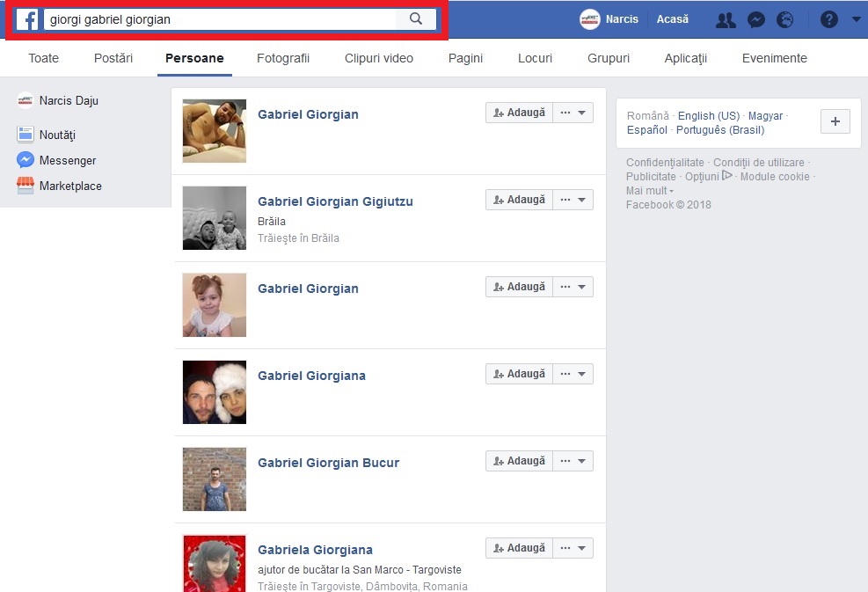Open Noutăți in the sidebar
The image size is (868, 592).
coord(57,135)
